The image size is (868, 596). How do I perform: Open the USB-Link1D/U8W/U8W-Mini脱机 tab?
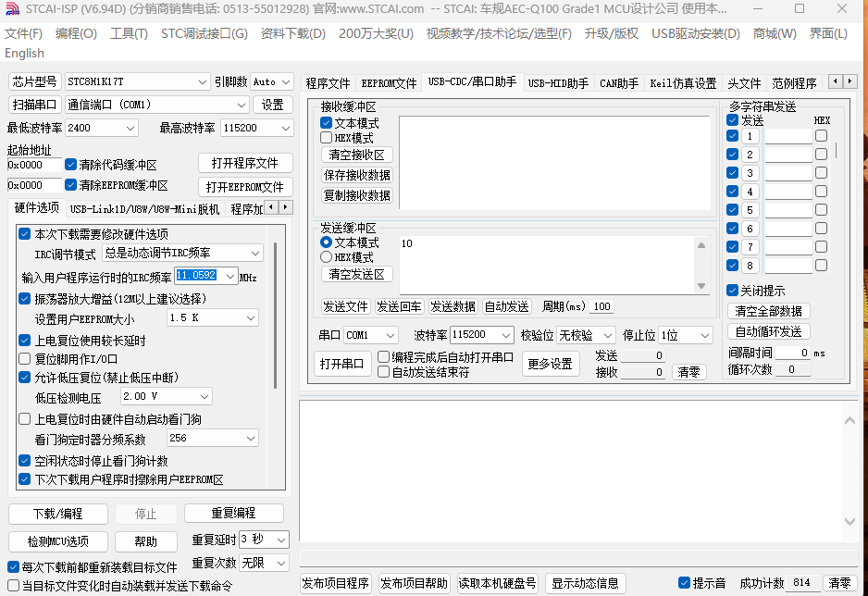point(144,208)
